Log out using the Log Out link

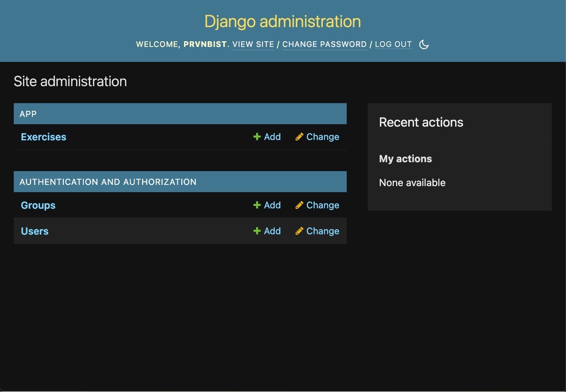393,44
